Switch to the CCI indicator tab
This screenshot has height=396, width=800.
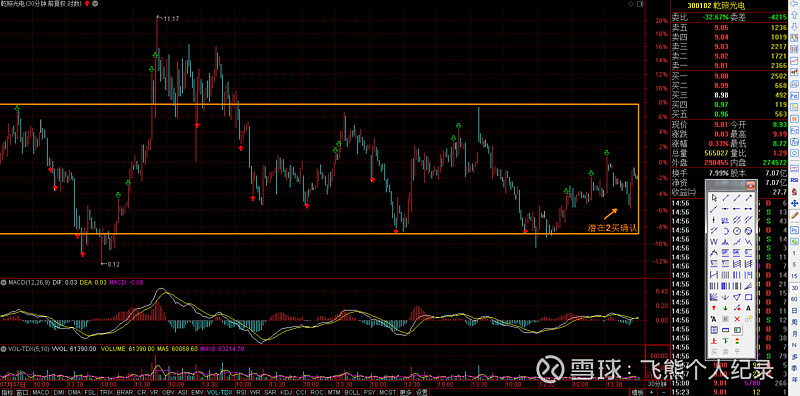(x=302, y=392)
